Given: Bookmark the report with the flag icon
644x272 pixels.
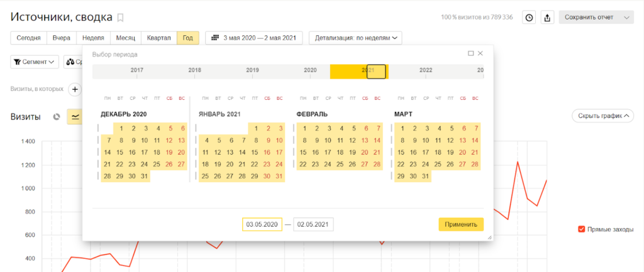Looking at the screenshot, I should [x=121, y=18].
